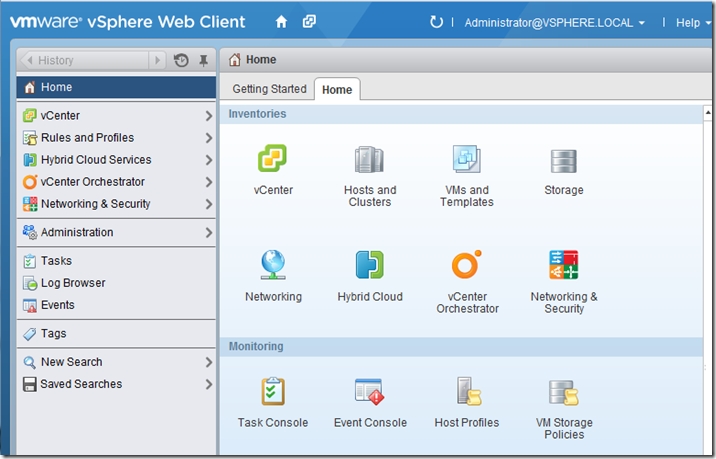Open Rules and Profiles in sidebar
The image size is (716, 459).
[x=116, y=137]
